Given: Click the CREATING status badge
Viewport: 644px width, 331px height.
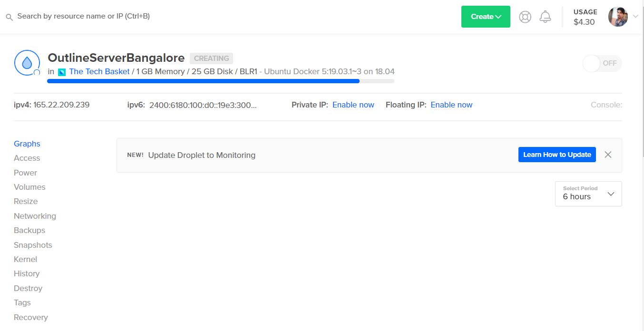Looking at the screenshot, I should [x=211, y=58].
